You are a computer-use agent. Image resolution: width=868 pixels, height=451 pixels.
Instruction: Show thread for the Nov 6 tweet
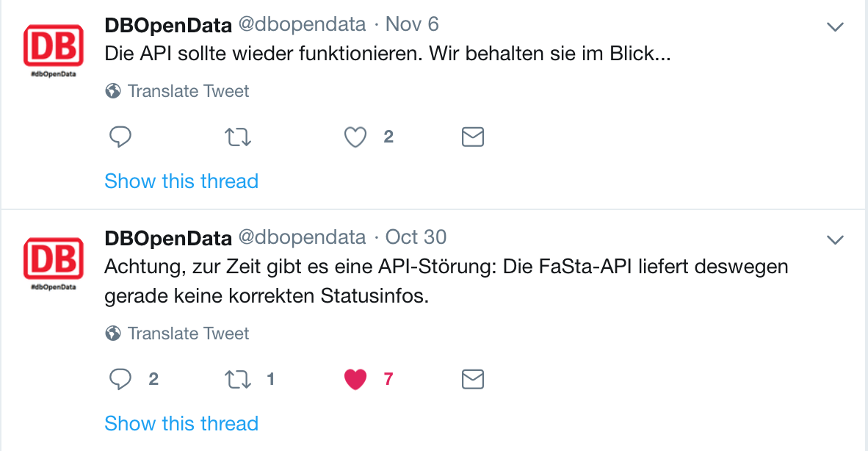click(x=181, y=181)
